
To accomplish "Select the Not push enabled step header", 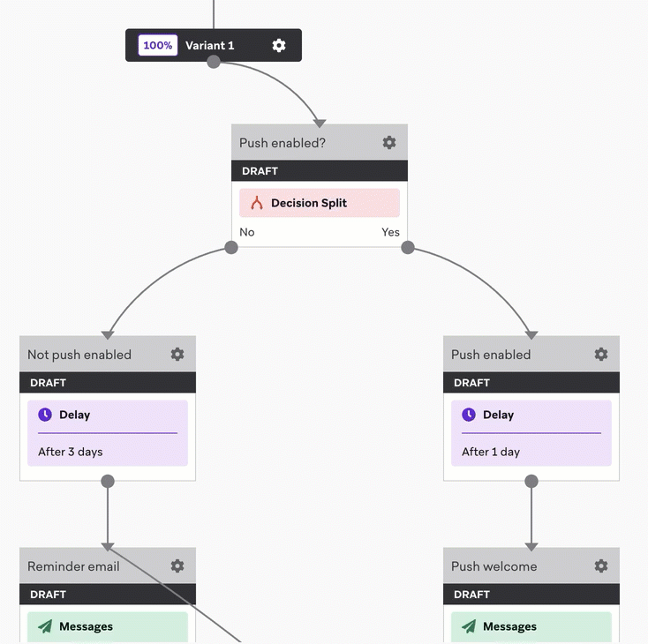I will (108, 354).
